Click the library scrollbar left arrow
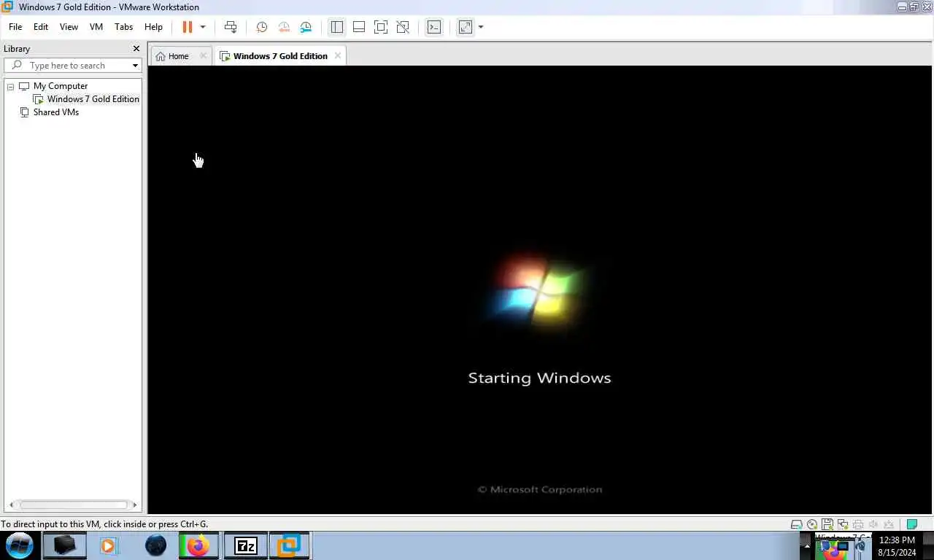 point(11,505)
